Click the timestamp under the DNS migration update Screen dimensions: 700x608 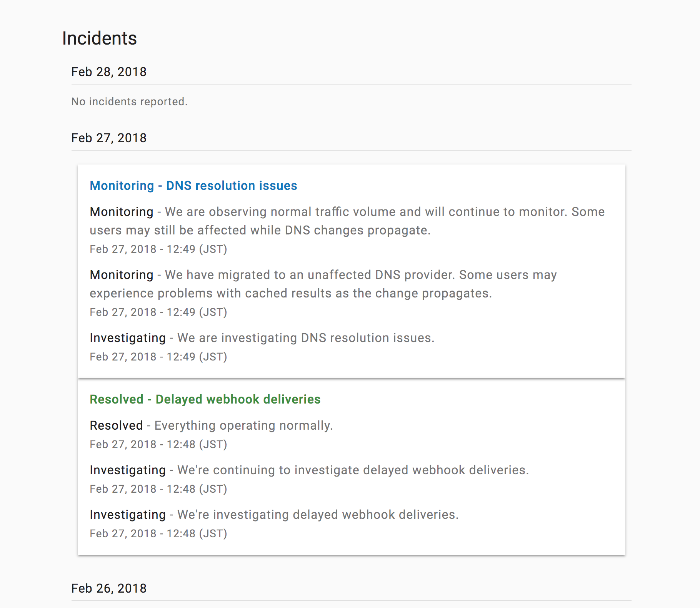click(x=158, y=312)
